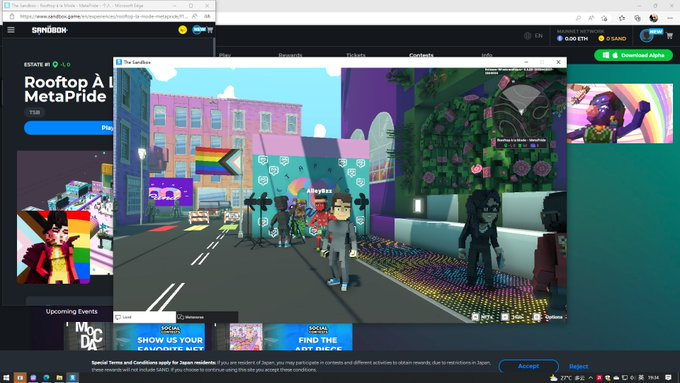Open the Windows Start menu
Viewport: 680px width, 383px height.
click(x=6, y=378)
